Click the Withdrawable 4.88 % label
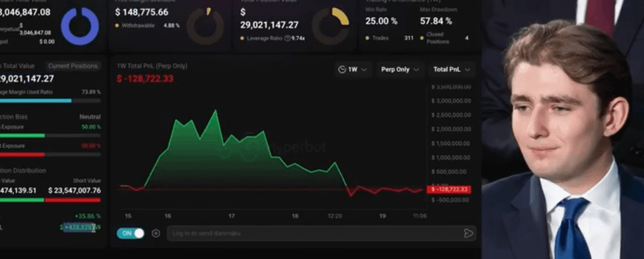The width and height of the screenshot is (644, 259). pos(148,25)
